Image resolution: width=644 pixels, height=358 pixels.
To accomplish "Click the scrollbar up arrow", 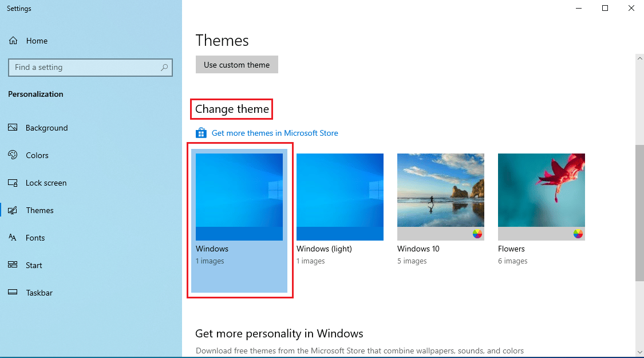I will 639,58.
